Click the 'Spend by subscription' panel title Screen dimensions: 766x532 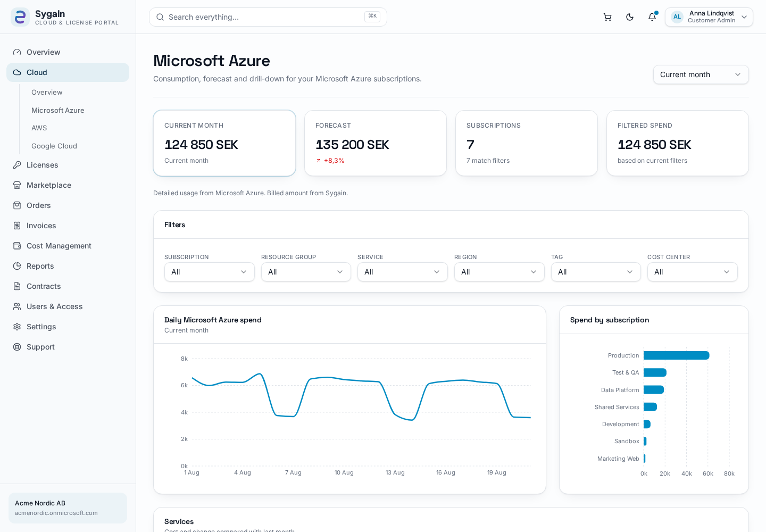[610, 320]
